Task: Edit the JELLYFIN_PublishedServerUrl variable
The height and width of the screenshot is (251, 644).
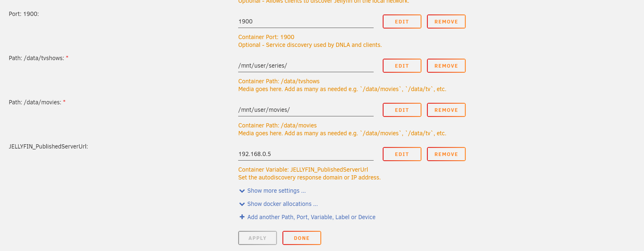Action: coord(402,154)
